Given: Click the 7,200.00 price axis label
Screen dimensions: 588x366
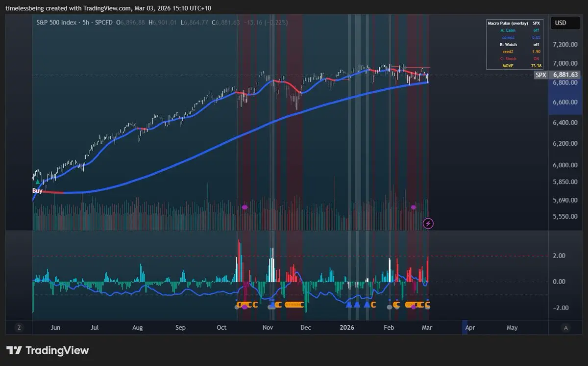Looking at the screenshot, I should tap(564, 45).
